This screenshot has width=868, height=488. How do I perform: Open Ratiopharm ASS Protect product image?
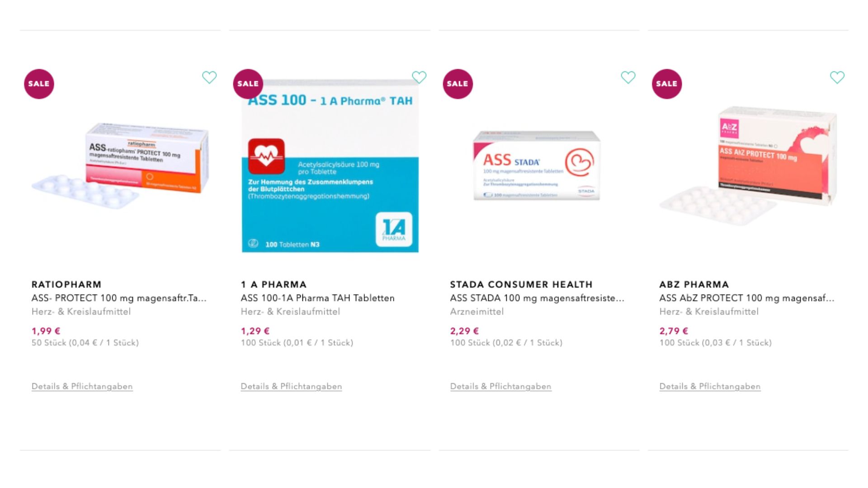click(x=121, y=166)
